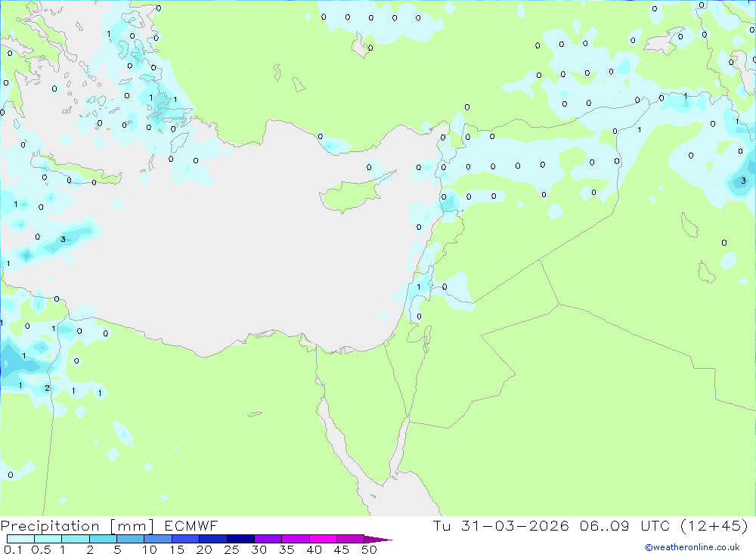Select the dark navy 25–30 legend swatch

point(240,539)
